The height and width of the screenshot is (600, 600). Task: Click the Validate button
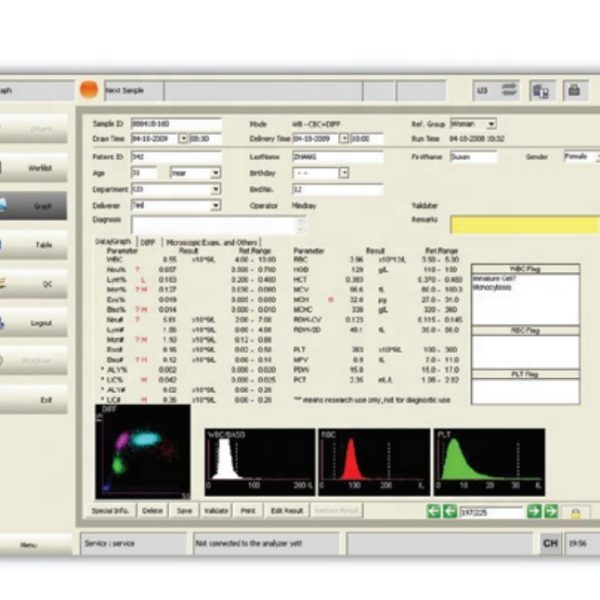[216, 511]
